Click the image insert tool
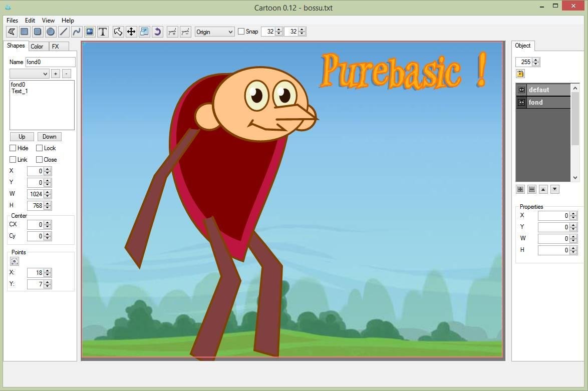The image size is (588, 391). tap(90, 32)
